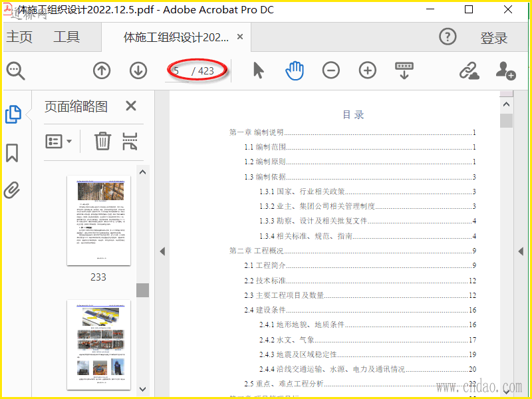
Task: Select the arrow selection tool
Action: click(259, 70)
